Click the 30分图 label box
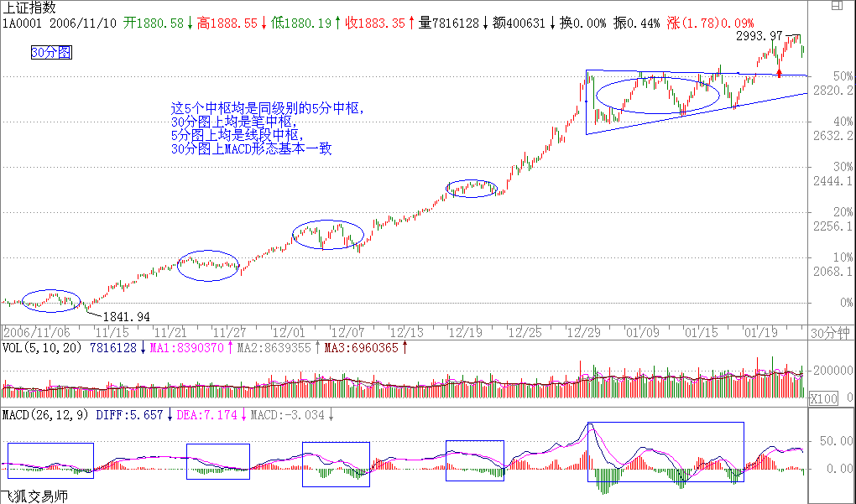 coord(51,53)
